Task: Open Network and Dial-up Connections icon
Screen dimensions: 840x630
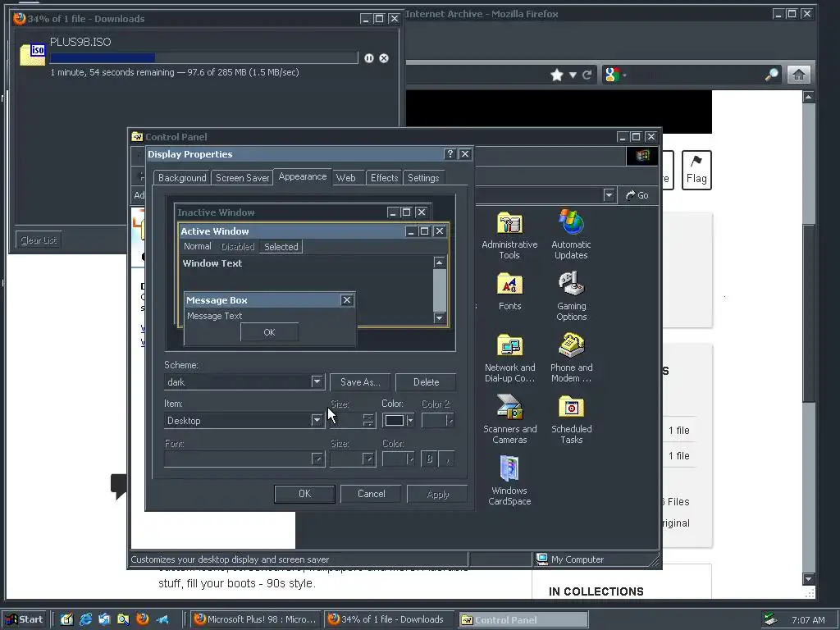Action: click(509, 358)
